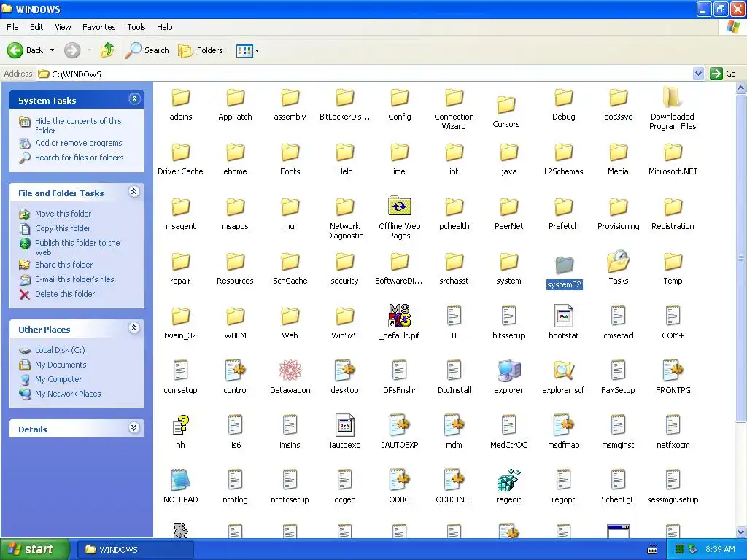Collapse the System Tasks panel
Screen dimensions: 747x560
pos(134,99)
